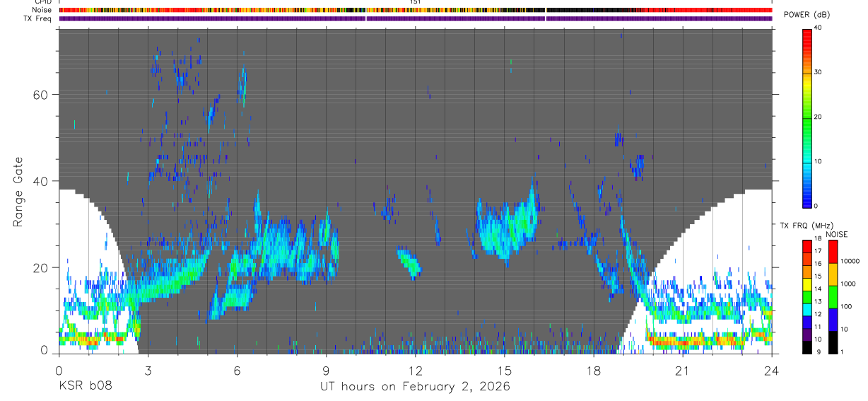Click the 18 hour tick on time axis

(594, 370)
